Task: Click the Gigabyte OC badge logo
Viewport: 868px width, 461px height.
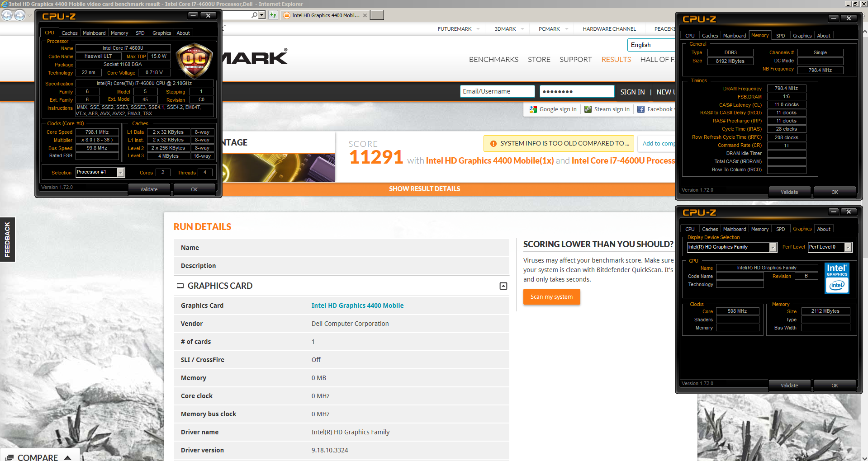Action: (x=194, y=61)
